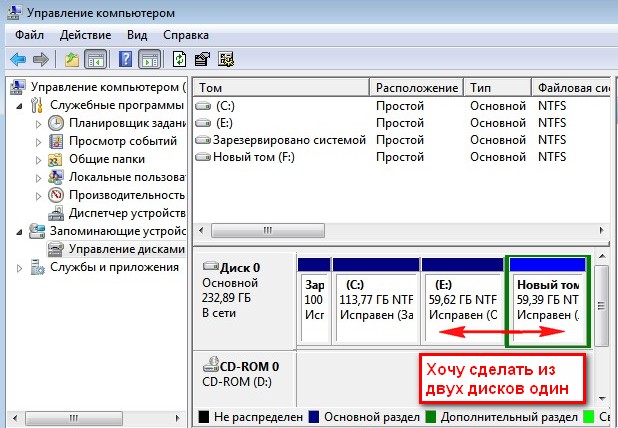618x428 pixels.
Task: Click the Up one level folder icon
Action: pos(72,60)
